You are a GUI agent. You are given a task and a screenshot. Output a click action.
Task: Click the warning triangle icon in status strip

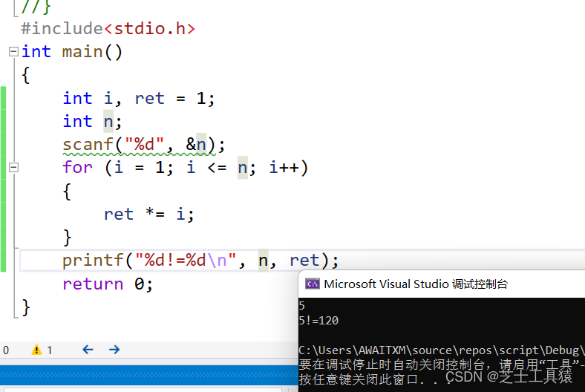(x=36, y=350)
